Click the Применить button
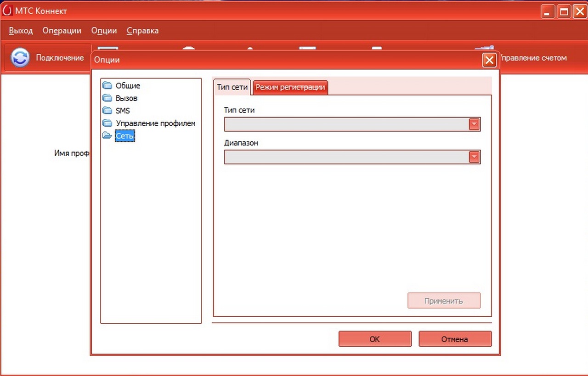Viewport: 588px width, 376px height. click(444, 301)
